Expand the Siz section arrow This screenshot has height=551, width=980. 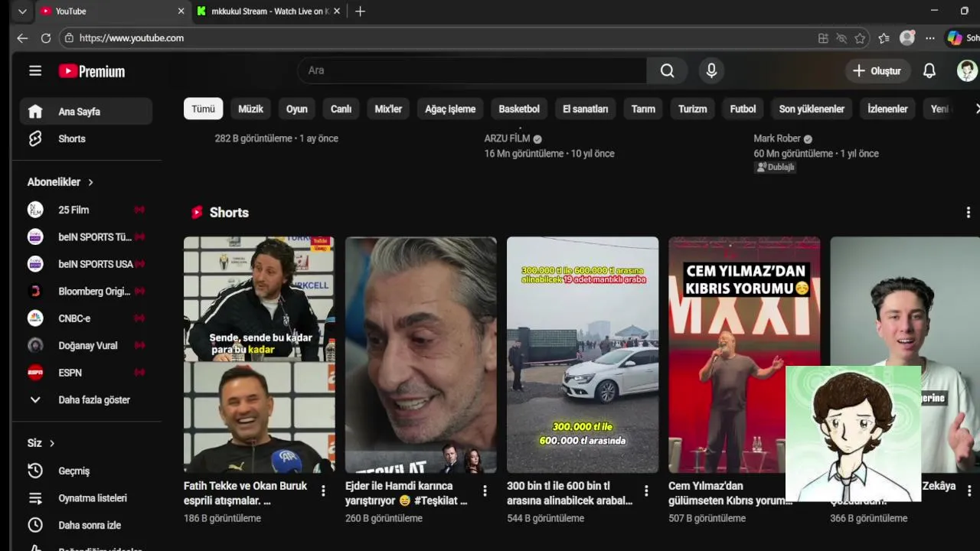pos(52,443)
